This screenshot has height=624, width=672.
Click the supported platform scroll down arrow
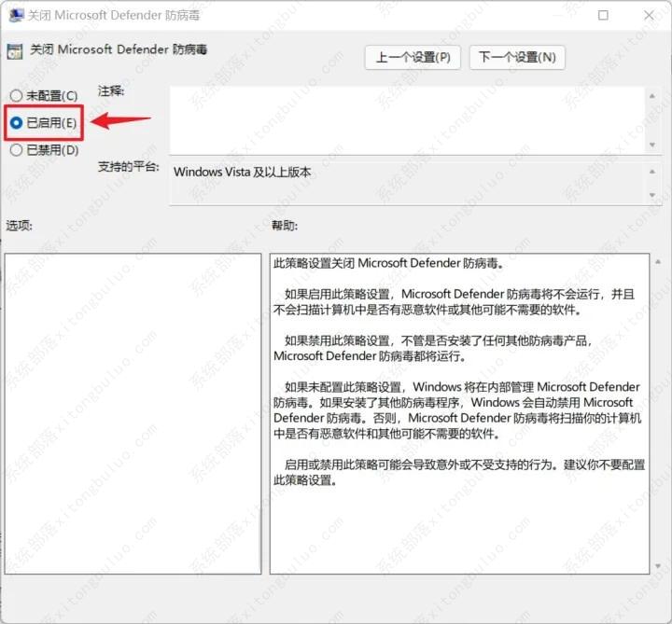click(653, 195)
